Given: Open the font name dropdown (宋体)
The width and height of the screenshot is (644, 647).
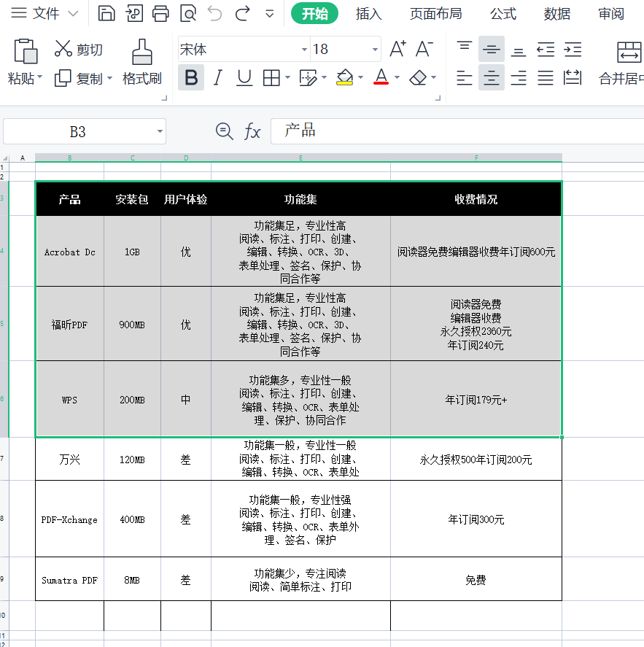Looking at the screenshot, I should click(304, 50).
